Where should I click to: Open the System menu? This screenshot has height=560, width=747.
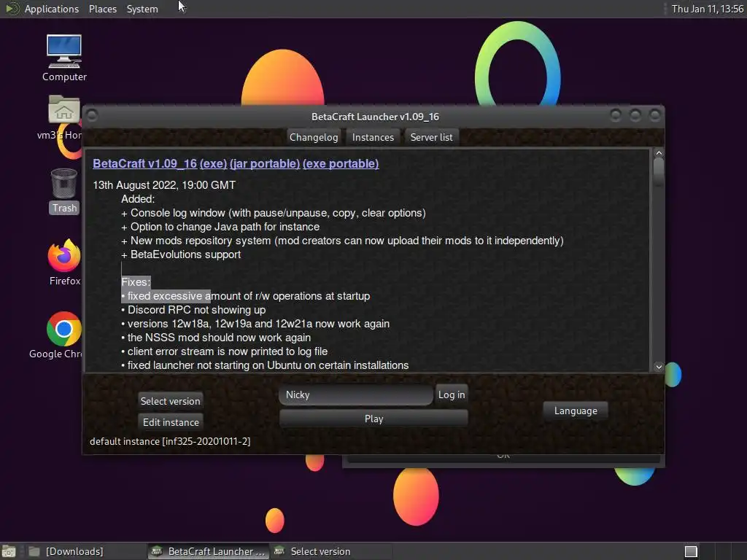point(142,9)
